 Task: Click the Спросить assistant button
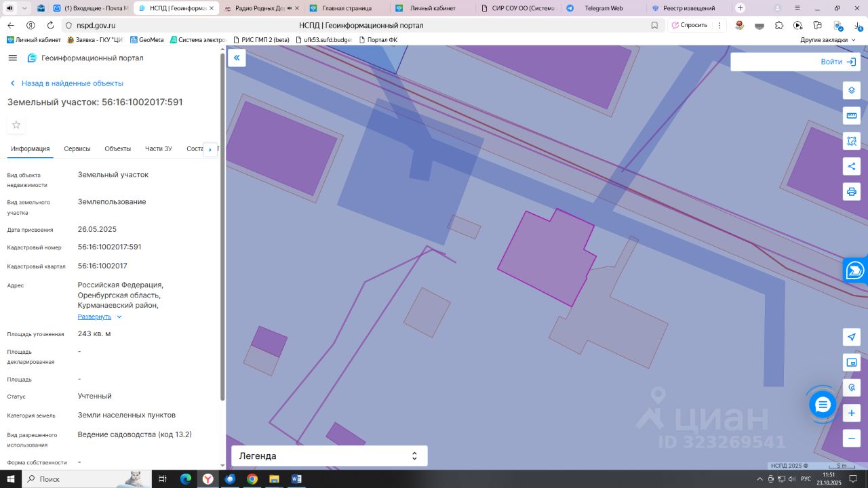[688, 25]
